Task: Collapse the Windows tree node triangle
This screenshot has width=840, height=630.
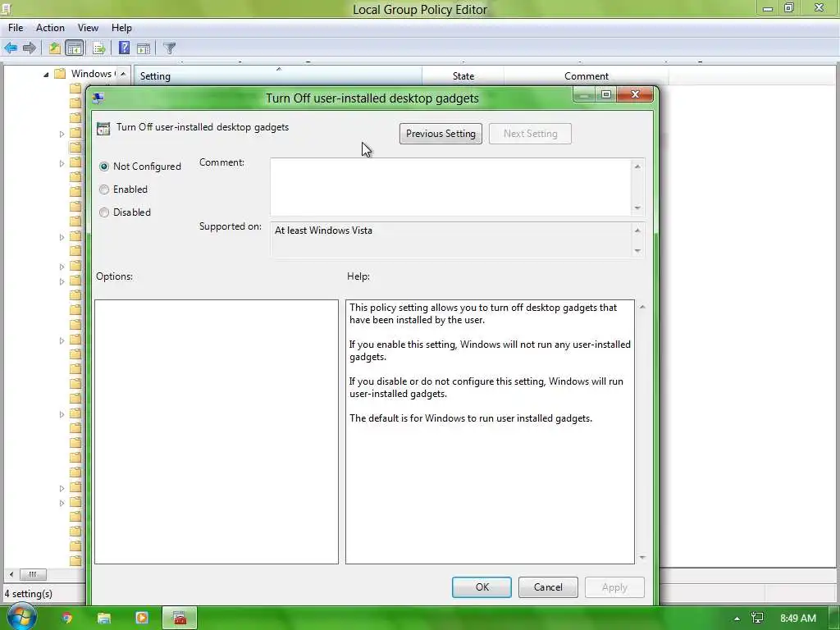Action: (x=46, y=74)
